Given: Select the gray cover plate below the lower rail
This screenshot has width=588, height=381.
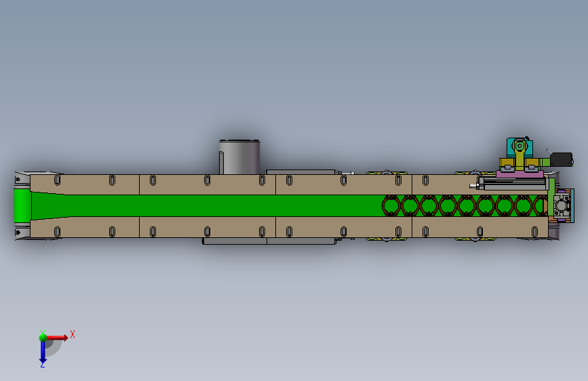Looking at the screenshot, I should (x=269, y=241).
